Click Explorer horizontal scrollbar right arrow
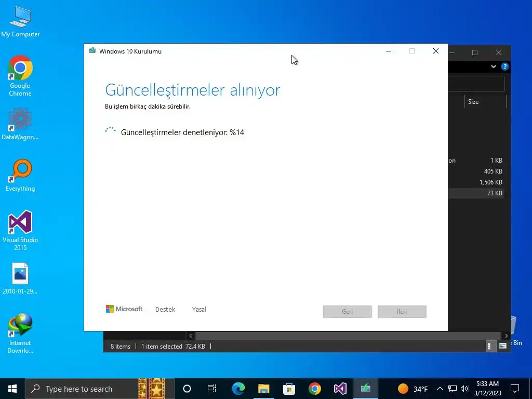Viewport: 532px width, 399px height. [506, 336]
